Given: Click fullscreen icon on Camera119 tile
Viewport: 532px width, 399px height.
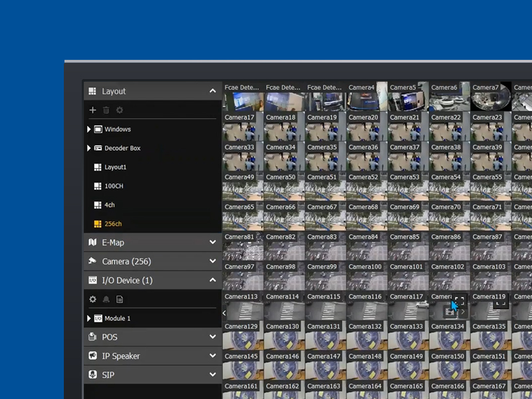Looking at the screenshot, I should (501, 301).
